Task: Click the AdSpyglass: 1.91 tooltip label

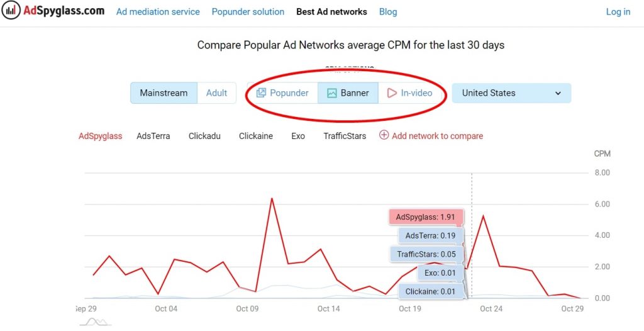Action: pos(426,217)
